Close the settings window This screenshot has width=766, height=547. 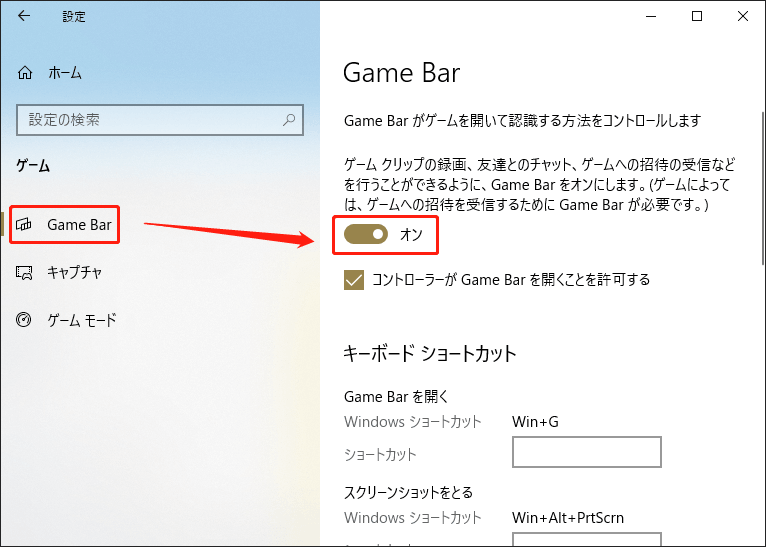pyautogui.click(x=743, y=16)
